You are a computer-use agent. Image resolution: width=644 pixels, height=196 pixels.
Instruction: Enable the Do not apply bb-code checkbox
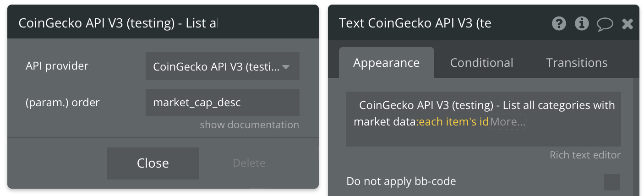click(612, 182)
